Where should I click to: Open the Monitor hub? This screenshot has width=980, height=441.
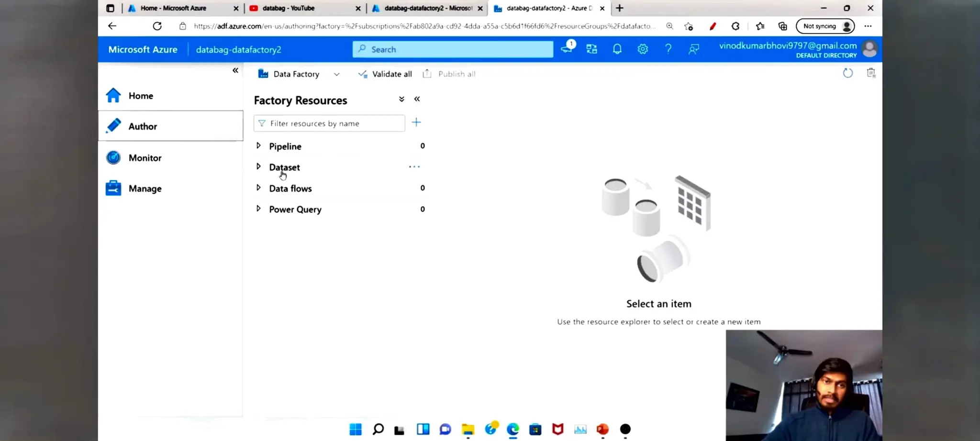pyautogui.click(x=170, y=157)
